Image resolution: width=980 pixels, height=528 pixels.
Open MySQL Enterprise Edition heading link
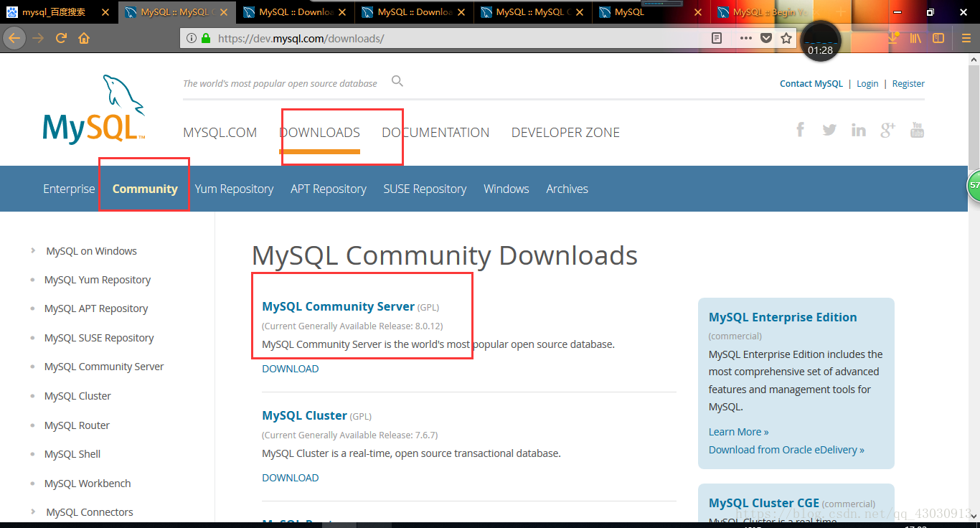(x=783, y=317)
